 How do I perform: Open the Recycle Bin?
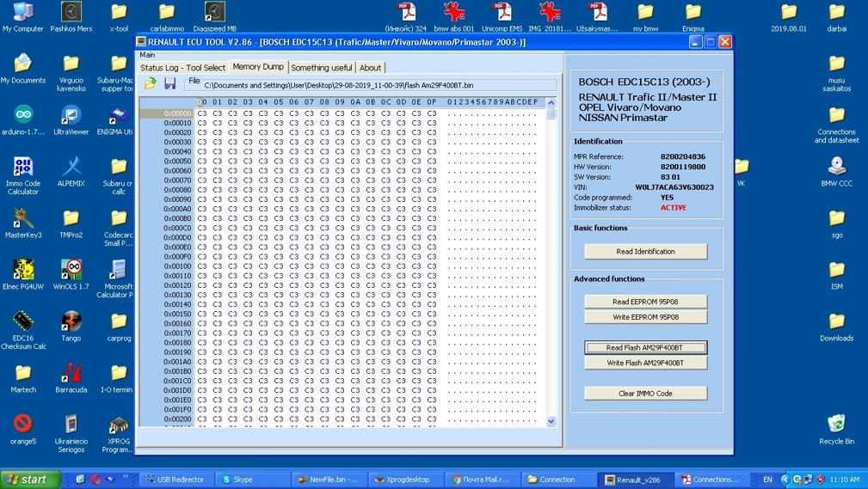pyautogui.click(x=836, y=429)
